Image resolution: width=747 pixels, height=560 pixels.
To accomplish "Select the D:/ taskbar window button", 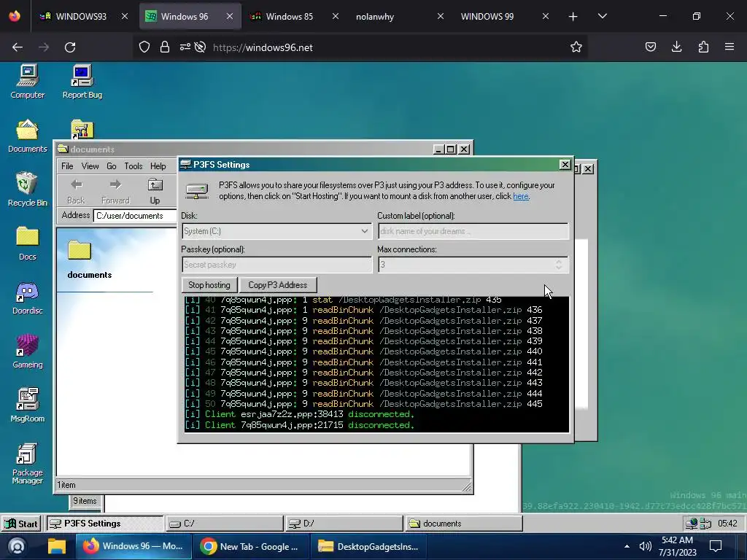I will pyautogui.click(x=344, y=524).
